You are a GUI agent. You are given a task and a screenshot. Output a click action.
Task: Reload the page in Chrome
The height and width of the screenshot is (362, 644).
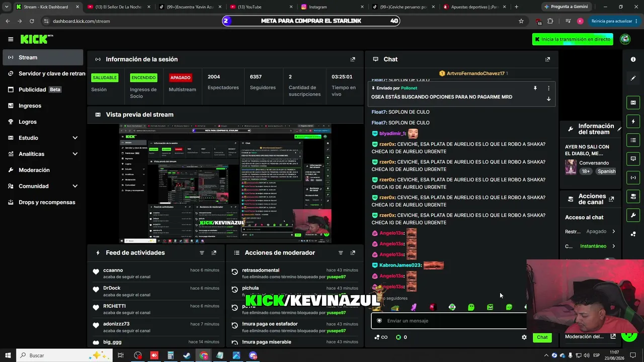click(x=32, y=21)
